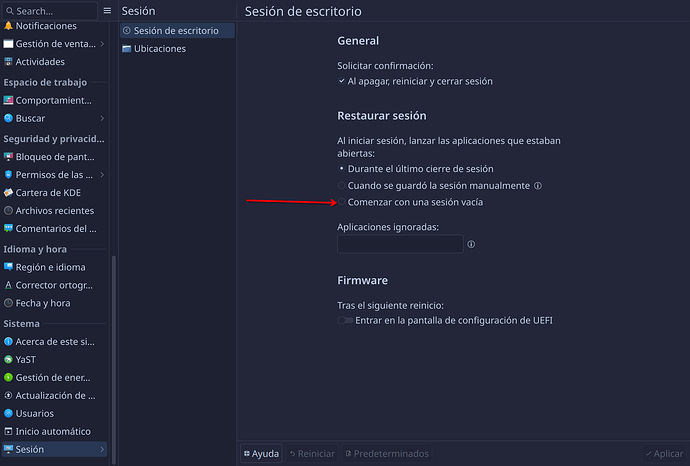
Task: Click the Región e idioma icon
Action: tap(9, 267)
